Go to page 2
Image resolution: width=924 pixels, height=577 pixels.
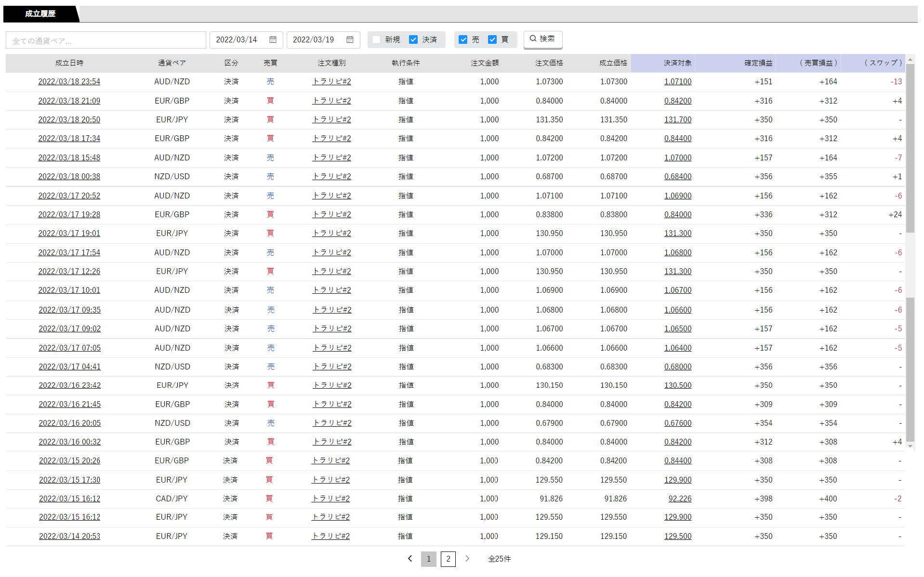(x=448, y=559)
